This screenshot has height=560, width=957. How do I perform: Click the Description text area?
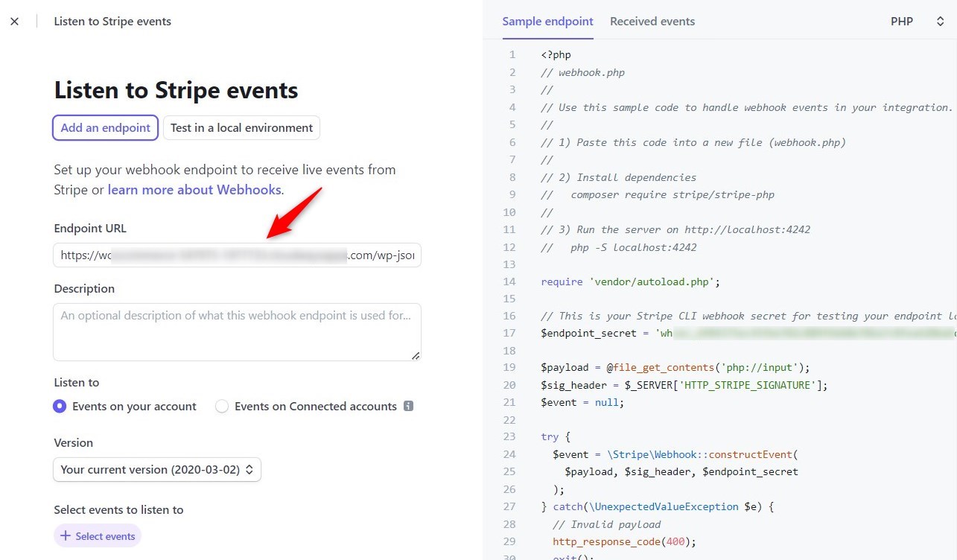click(x=237, y=331)
